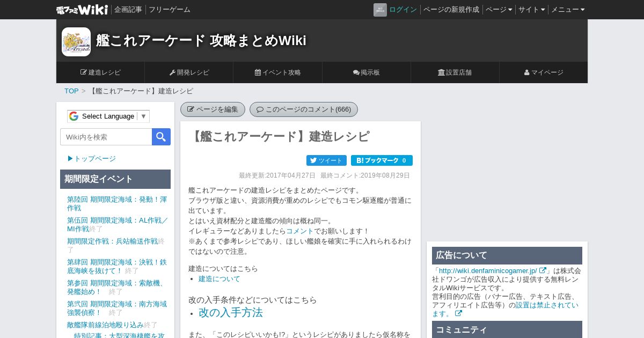This screenshot has width=644, height=338.
Task: Open the 開発レシピ navigation tab
Action: [189, 72]
